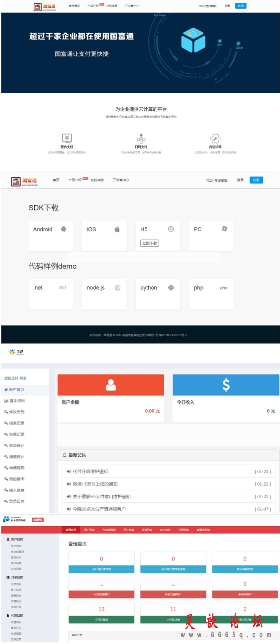Click the 重信支付 列表 sidebar heading
This screenshot has height=644, width=280.
click(15, 378)
